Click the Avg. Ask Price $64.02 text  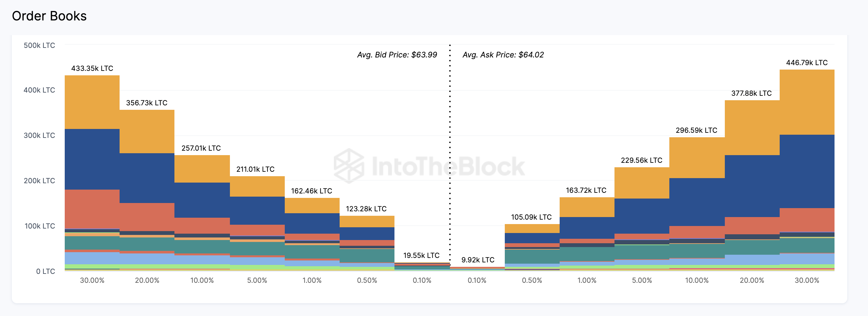[503, 55]
